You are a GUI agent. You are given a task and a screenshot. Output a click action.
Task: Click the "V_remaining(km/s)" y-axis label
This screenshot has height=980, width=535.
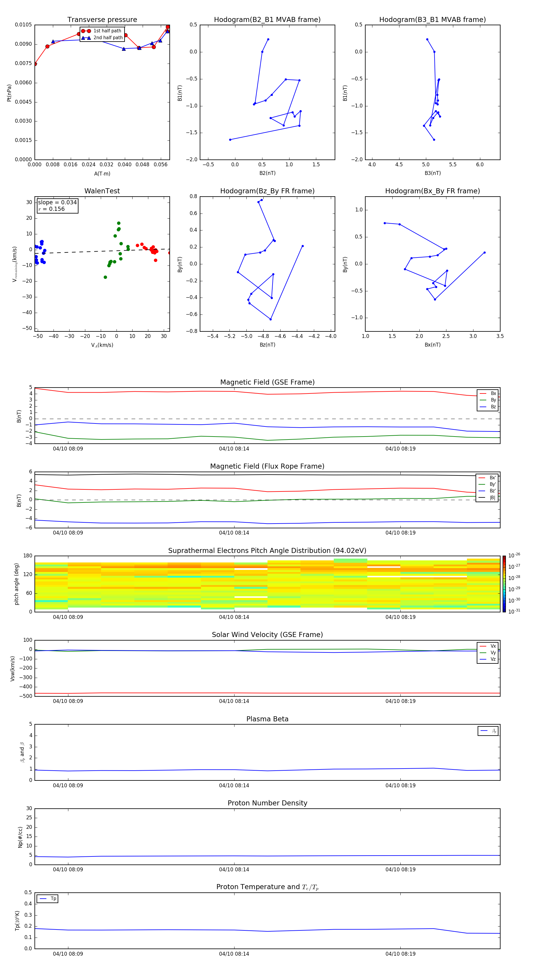coord(15,264)
